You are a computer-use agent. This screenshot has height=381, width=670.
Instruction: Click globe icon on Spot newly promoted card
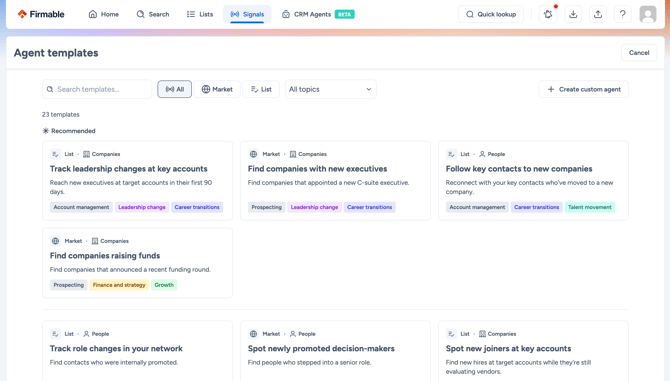click(x=253, y=334)
